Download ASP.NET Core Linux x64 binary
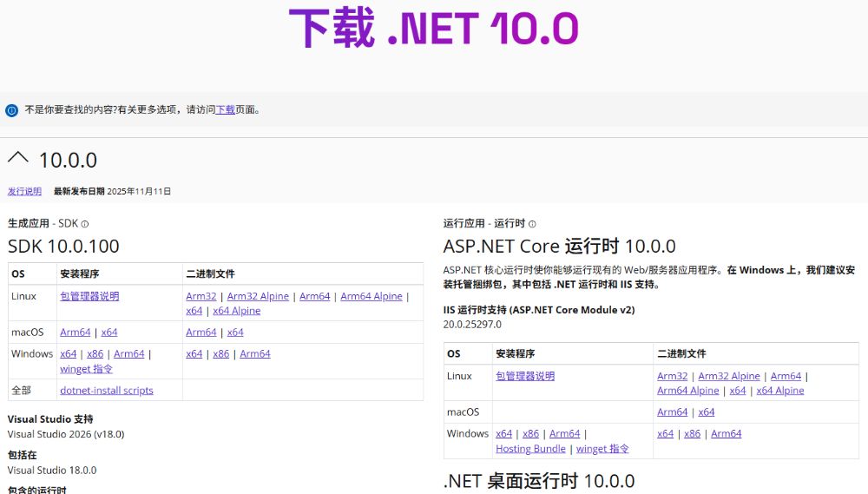This screenshot has width=868, height=494. (738, 391)
